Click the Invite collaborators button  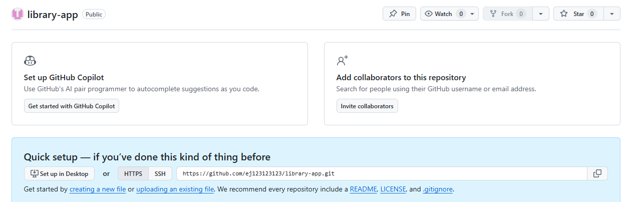click(367, 106)
